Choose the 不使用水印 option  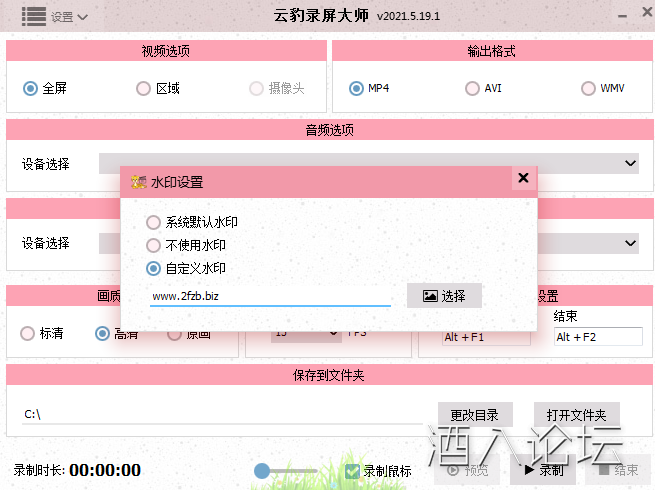tap(153, 245)
